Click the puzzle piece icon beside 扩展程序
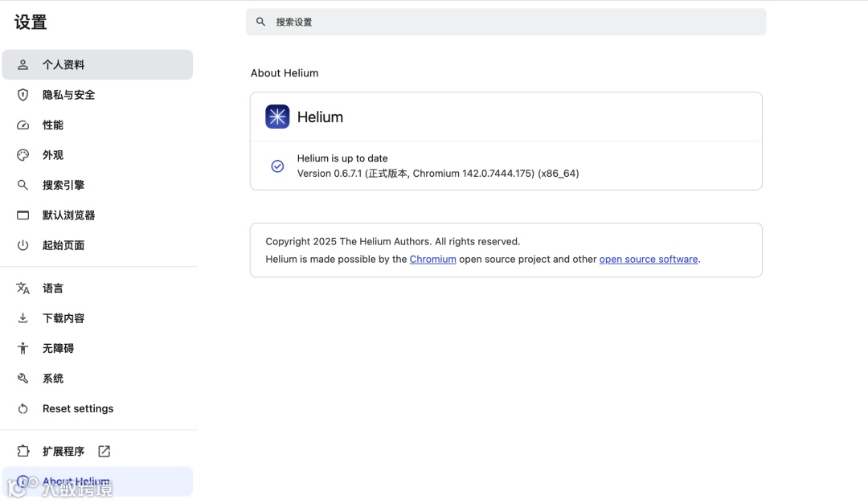 pos(23,452)
